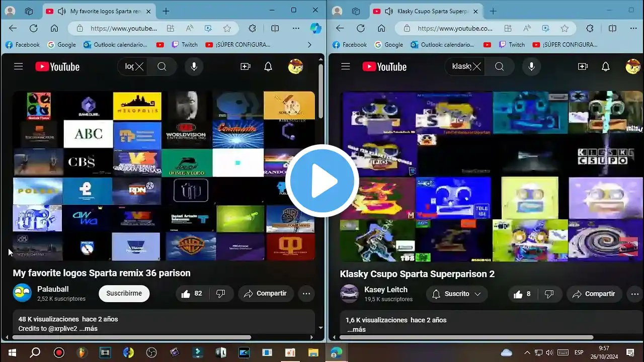Open account avatar menu in left window

click(x=295, y=66)
